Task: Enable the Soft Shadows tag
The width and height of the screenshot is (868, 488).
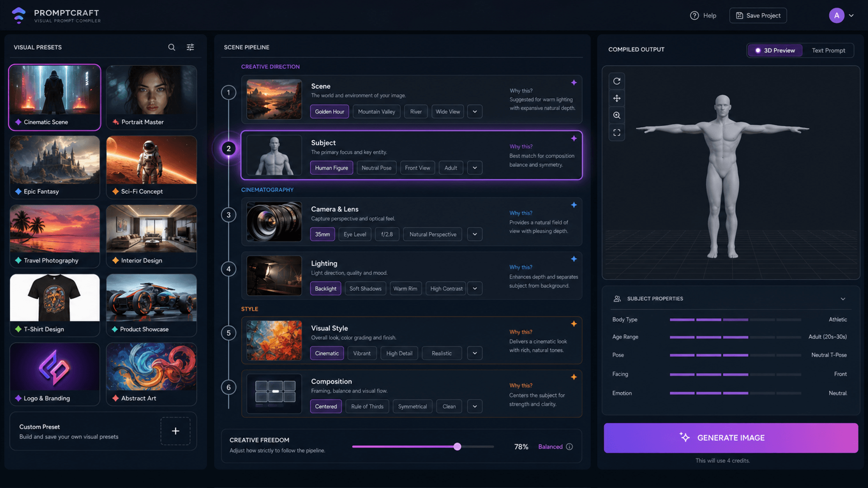Action: [x=365, y=288]
